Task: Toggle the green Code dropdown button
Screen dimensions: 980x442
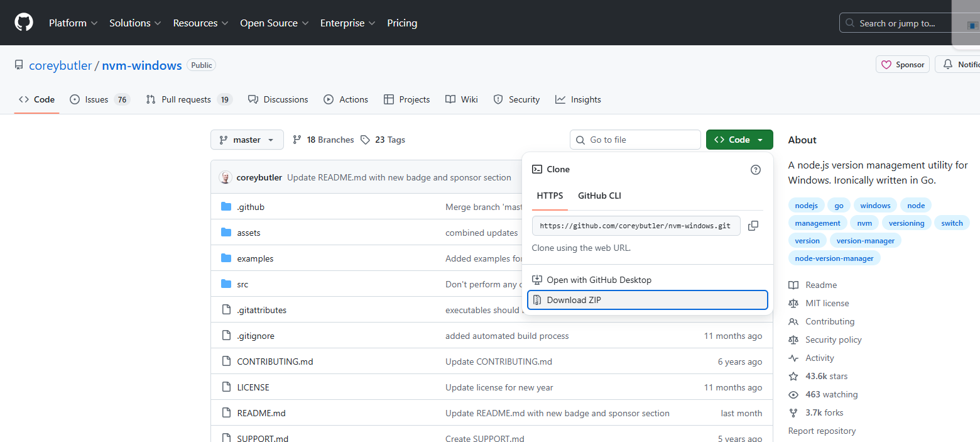Action: (739, 140)
